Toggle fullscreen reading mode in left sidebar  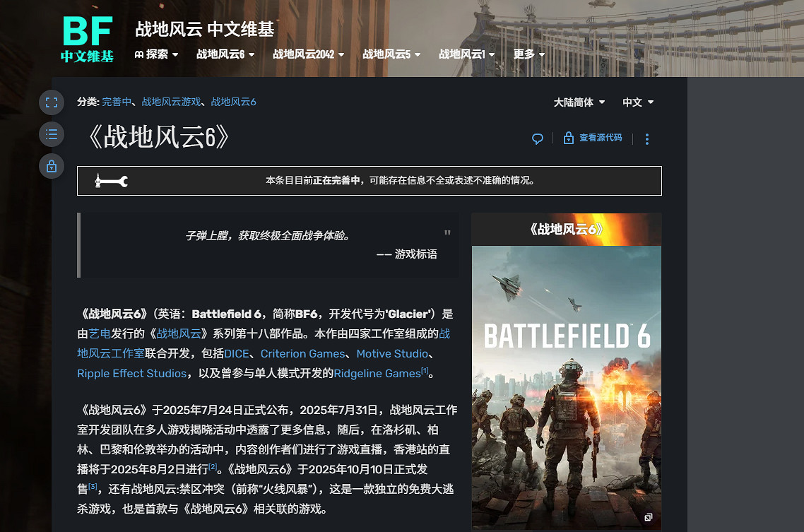click(51, 102)
